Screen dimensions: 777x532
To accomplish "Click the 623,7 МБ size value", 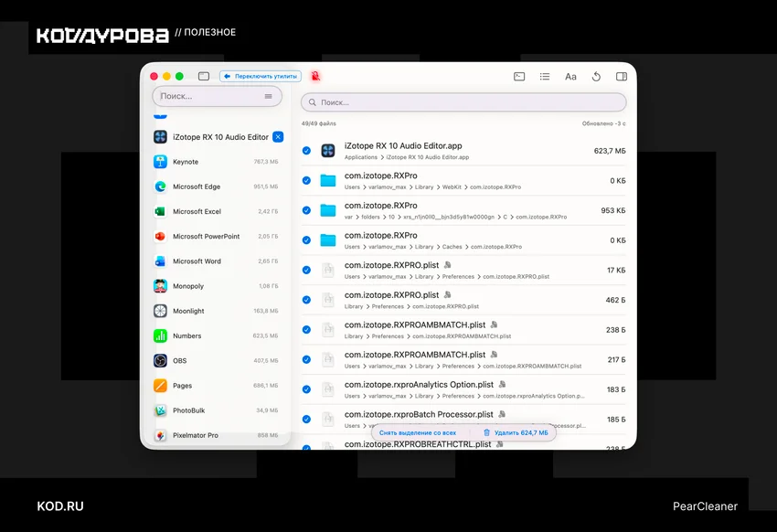I will [x=610, y=151].
